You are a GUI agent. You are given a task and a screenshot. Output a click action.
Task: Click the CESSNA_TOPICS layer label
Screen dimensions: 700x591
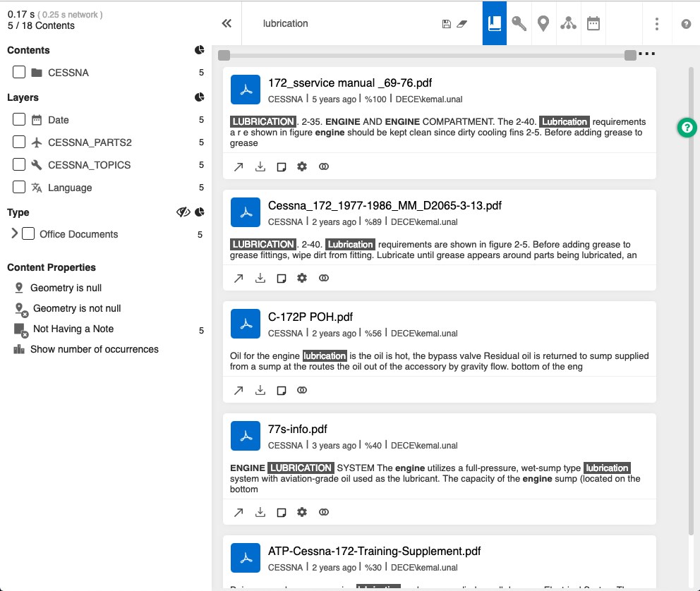[x=90, y=165]
